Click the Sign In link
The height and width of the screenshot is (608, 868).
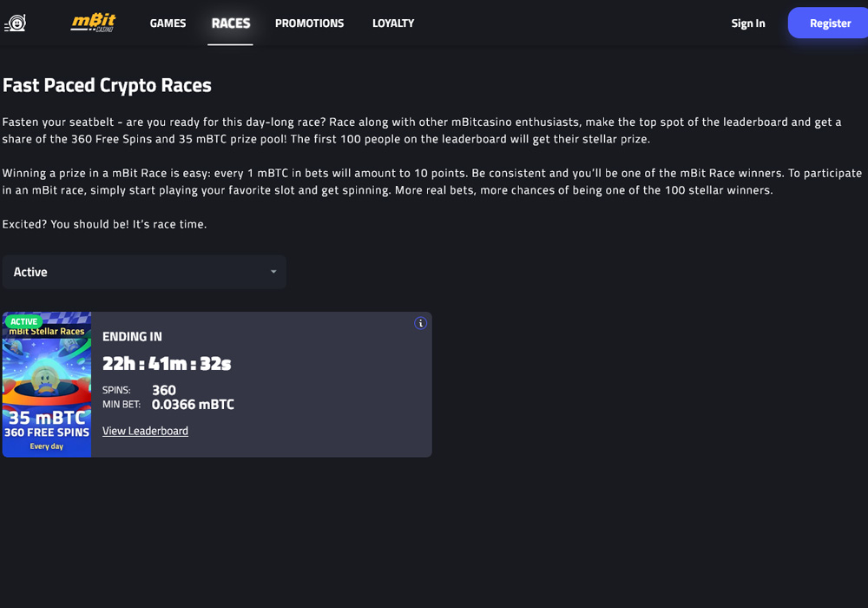point(747,23)
